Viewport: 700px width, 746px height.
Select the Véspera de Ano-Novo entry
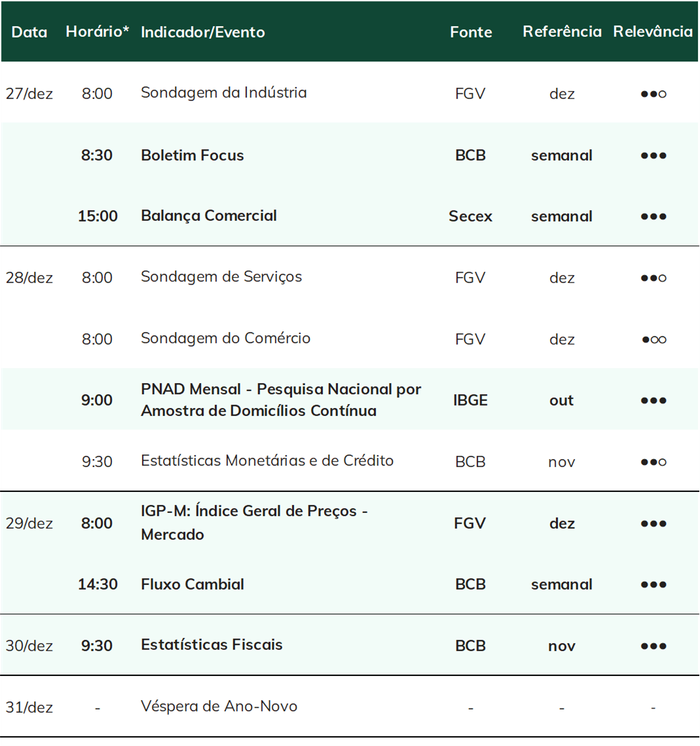click(219, 707)
